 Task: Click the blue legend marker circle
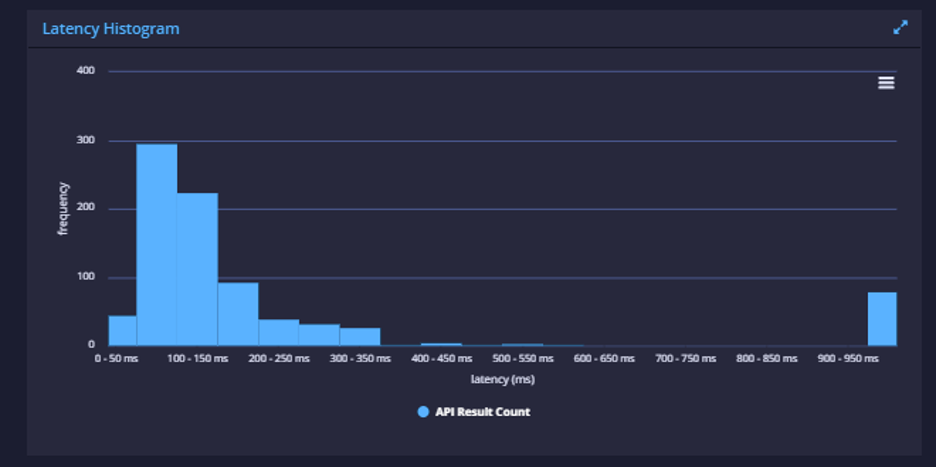(423, 412)
